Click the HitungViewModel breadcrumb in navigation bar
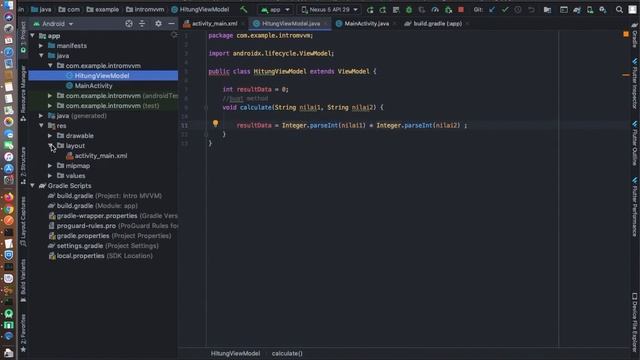Viewport: 640px width, 360px height. pos(200,9)
